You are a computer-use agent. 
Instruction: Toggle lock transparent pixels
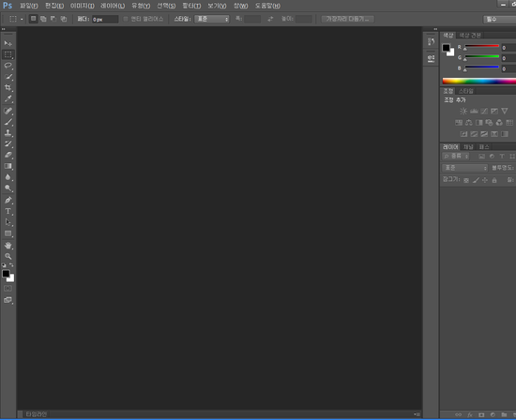click(466, 180)
